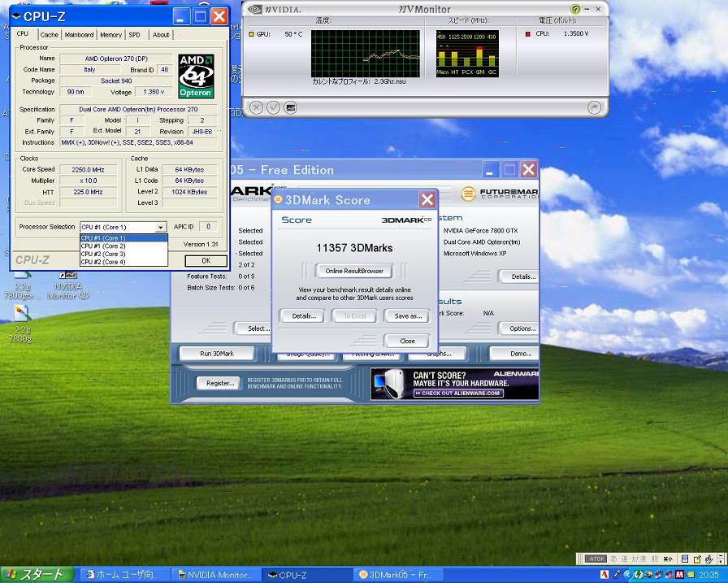Click Details button in 3DMark Score dialog

coord(304,315)
